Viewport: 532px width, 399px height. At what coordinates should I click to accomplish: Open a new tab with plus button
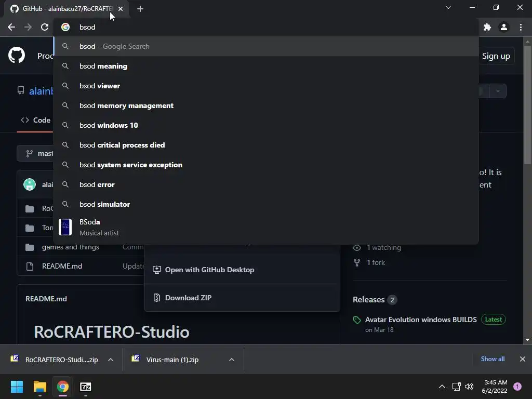(x=140, y=9)
